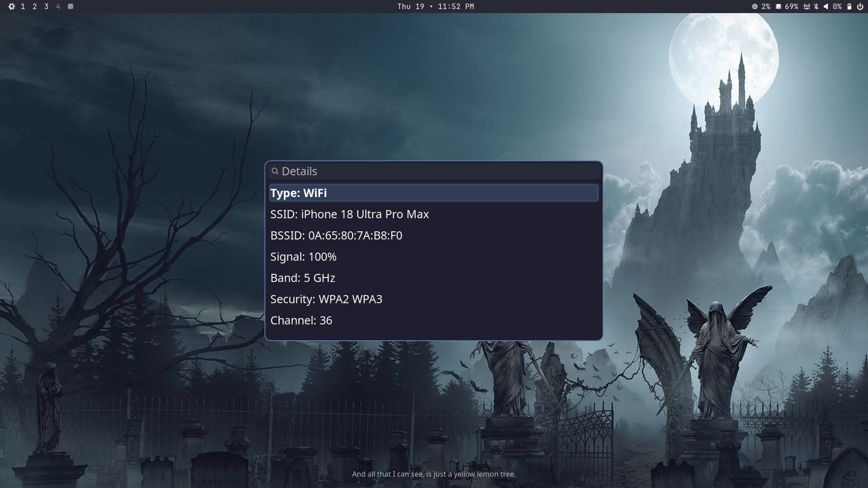
Task: Click the memory usage RAM icon
Action: click(x=778, y=6)
